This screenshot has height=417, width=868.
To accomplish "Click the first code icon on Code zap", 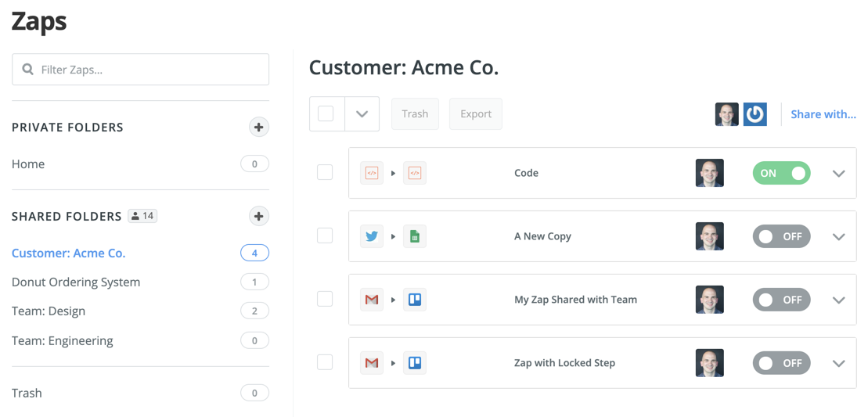I will coord(372,173).
